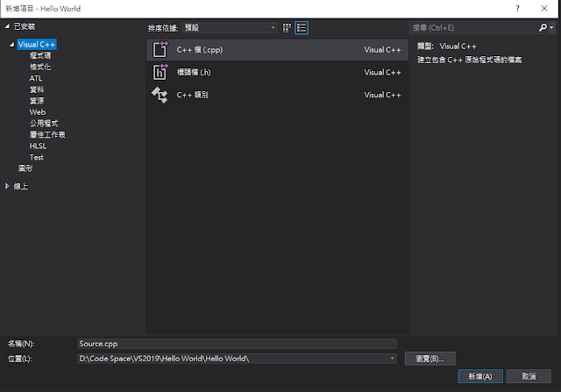Screen dimensions: 561x392
Task: Select the Web category
Action: click(37, 112)
